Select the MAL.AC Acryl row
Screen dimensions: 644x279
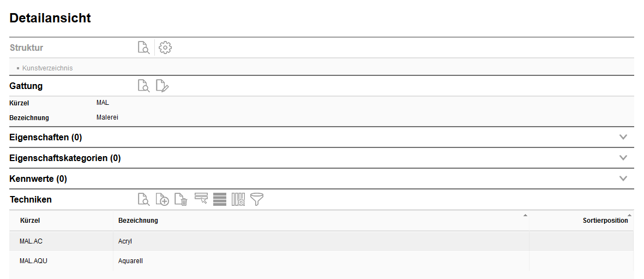coord(125,241)
